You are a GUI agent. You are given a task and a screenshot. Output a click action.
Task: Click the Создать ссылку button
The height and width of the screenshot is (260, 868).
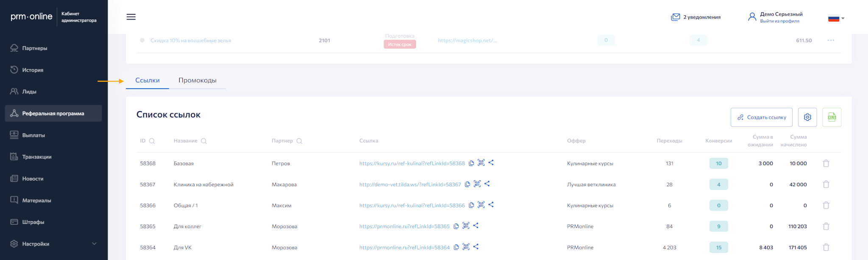[762, 117]
